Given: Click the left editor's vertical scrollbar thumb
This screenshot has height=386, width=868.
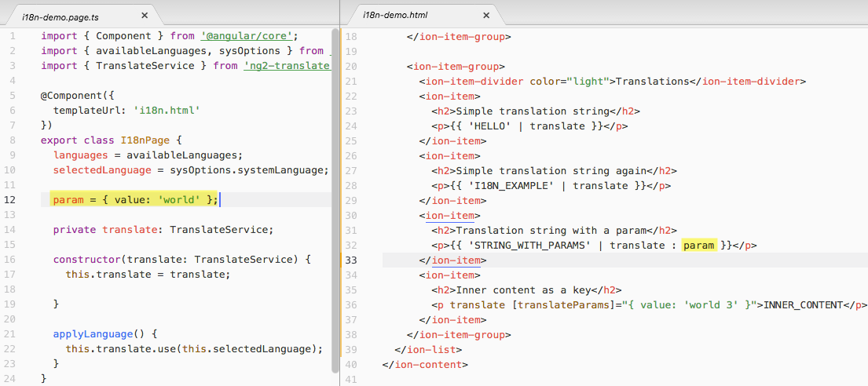Looking at the screenshot, I should (x=335, y=199).
